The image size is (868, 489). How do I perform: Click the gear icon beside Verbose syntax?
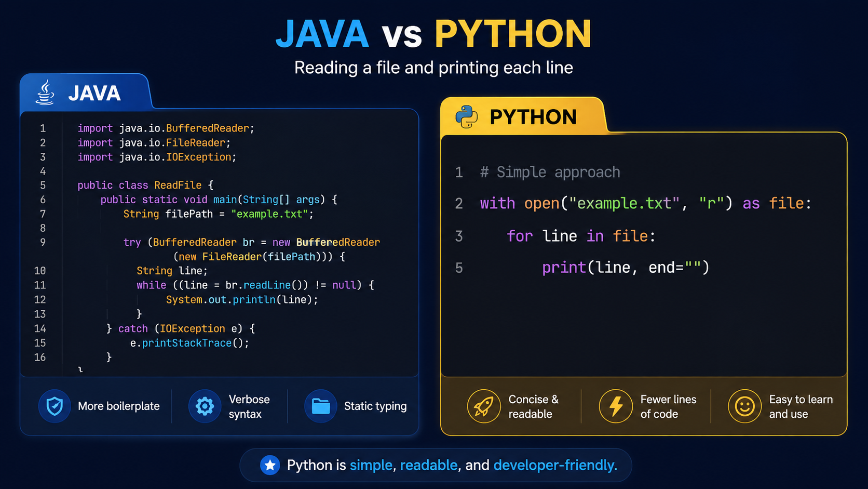pyautogui.click(x=205, y=406)
